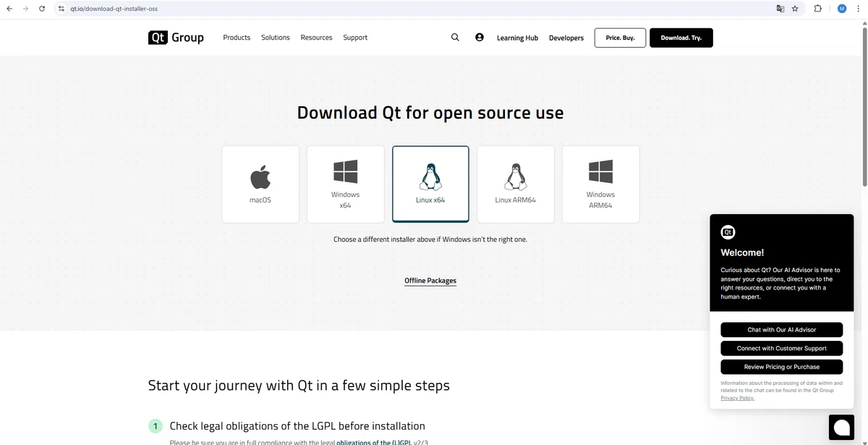
Task: Select the Windows ARM64 installer card
Action: tap(600, 185)
